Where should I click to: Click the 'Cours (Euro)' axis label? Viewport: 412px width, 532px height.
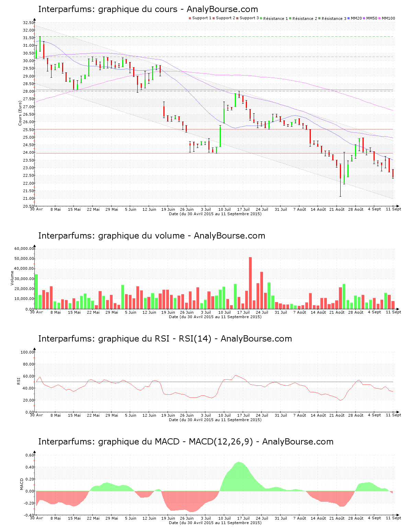[x=20, y=113]
